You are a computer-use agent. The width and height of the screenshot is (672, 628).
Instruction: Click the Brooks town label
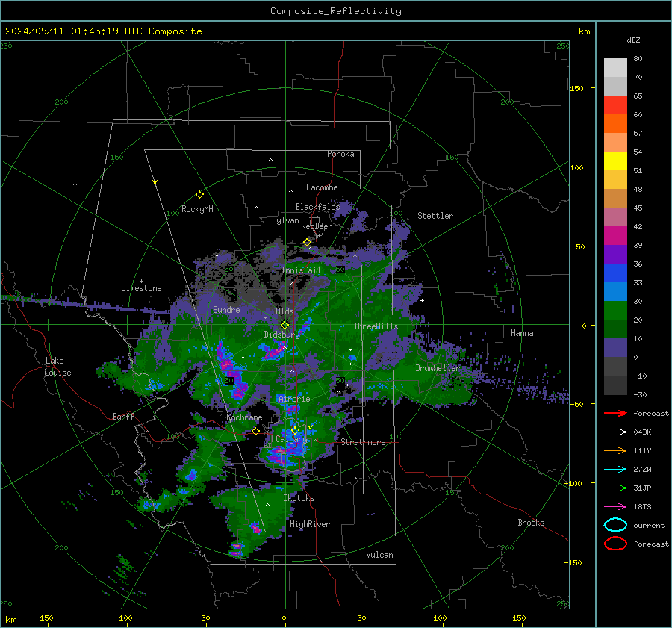(x=531, y=523)
